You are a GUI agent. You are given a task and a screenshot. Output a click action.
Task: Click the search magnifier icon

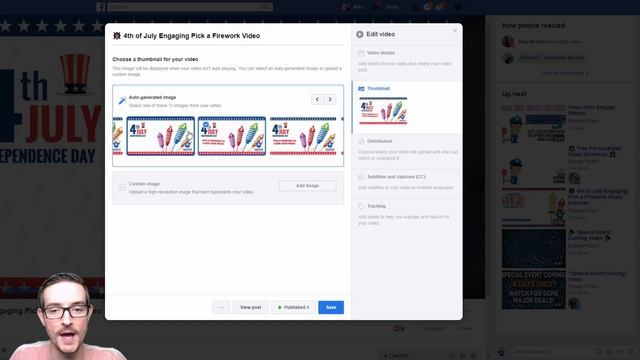(x=265, y=7)
